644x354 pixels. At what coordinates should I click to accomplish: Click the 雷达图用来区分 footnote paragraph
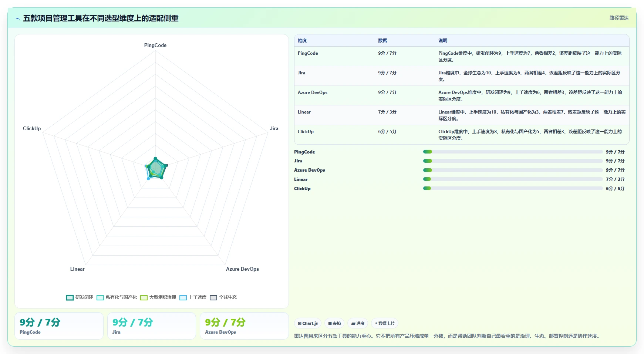coord(447,336)
